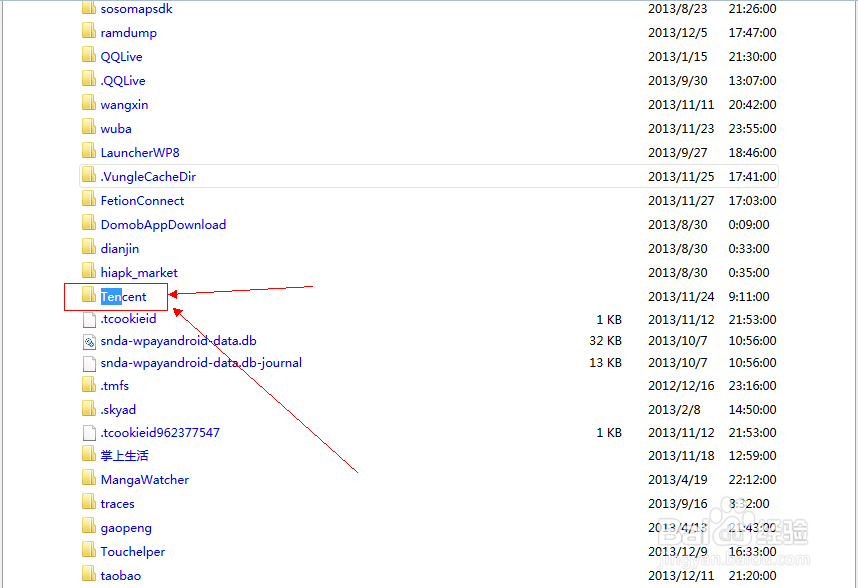Click the 17:41:00 time of .VungleCacheDir
858x588 pixels.
[x=752, y=177]
